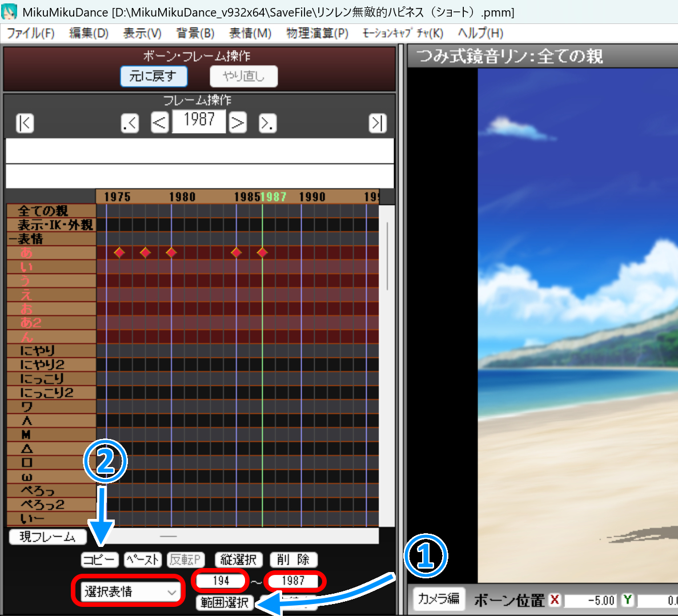Open the モーションキャプチャ(K) menu
The height and width of the screenshot is (616, 678).
403,33
